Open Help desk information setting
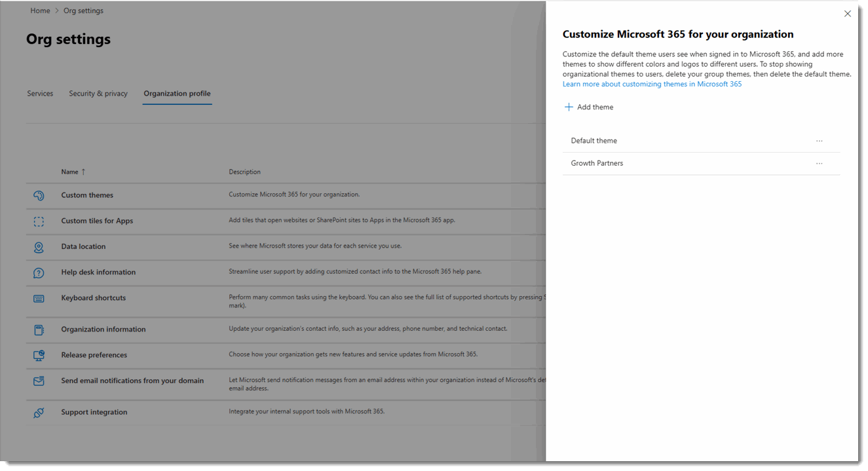Screen dimensions: 868x471 (98, 272)
